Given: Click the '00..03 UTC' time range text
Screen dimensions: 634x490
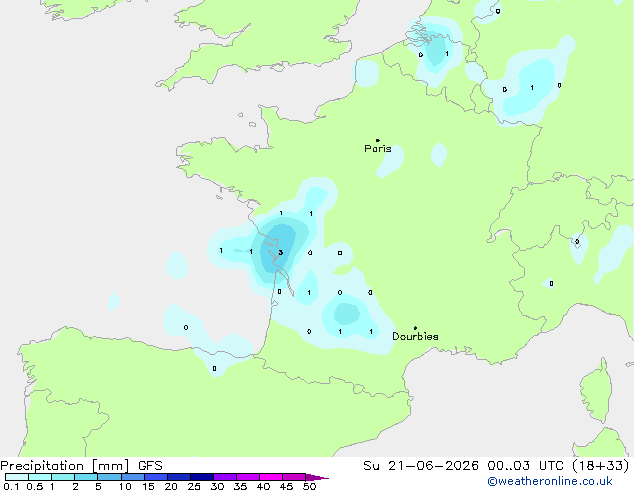Looking at the screenshot, I should click(525, 466).
